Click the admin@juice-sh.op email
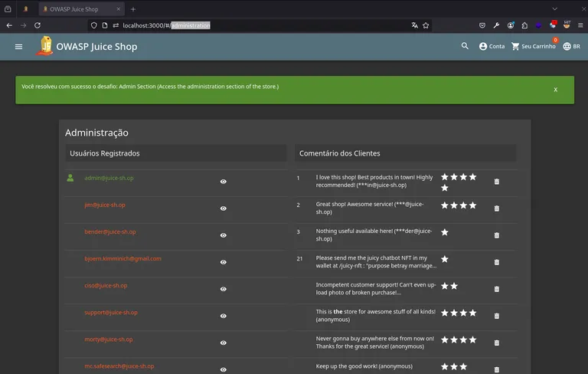The image size is (588, 374). (x=109, y=178)
